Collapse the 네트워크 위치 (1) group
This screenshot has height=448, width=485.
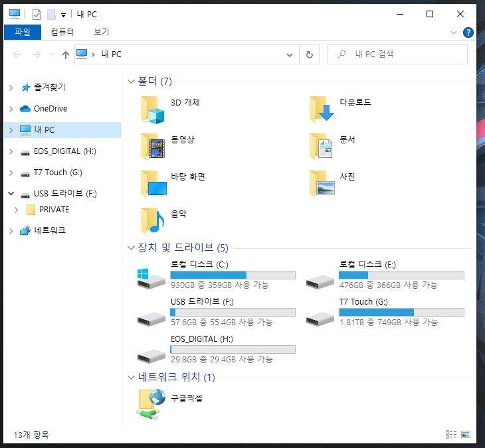point(131,377)
